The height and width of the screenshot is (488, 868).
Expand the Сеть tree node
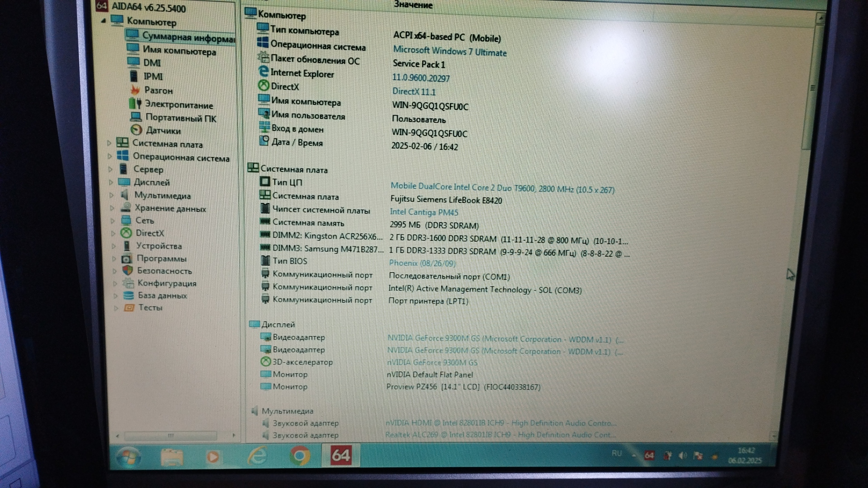113,221
